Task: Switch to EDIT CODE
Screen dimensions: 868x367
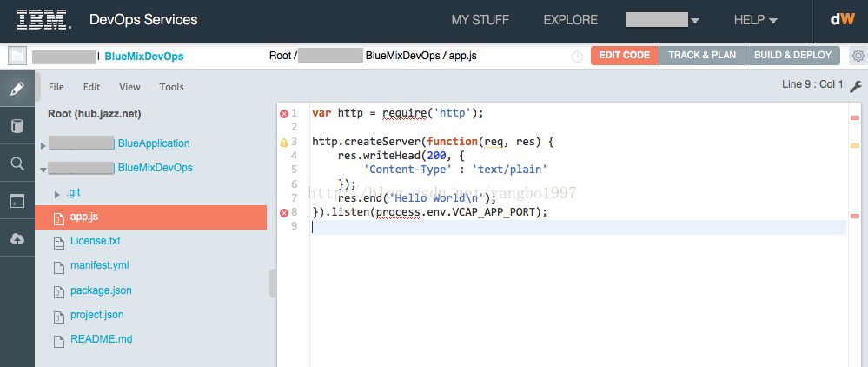Action: (625, 56)
